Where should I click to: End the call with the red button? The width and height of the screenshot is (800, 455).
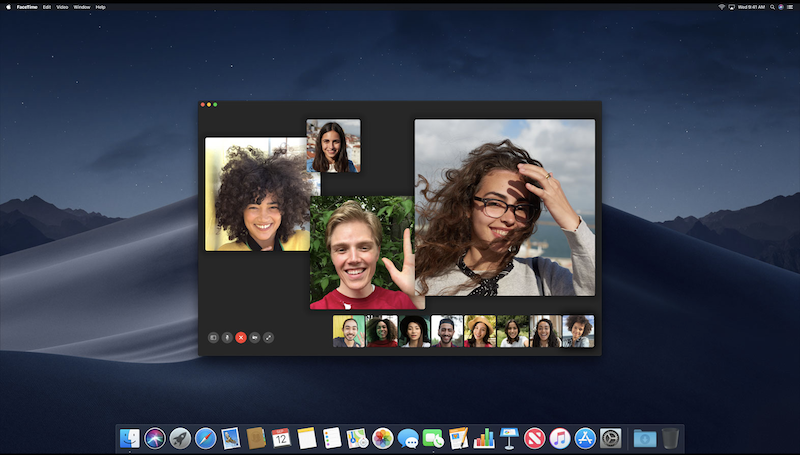tap(241, 338)
